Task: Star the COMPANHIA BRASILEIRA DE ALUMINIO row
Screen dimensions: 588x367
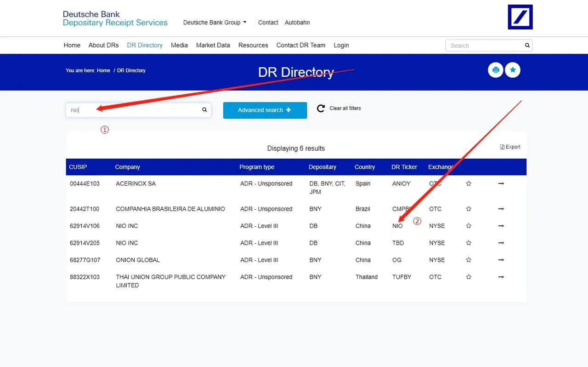Action: point(469,209)
